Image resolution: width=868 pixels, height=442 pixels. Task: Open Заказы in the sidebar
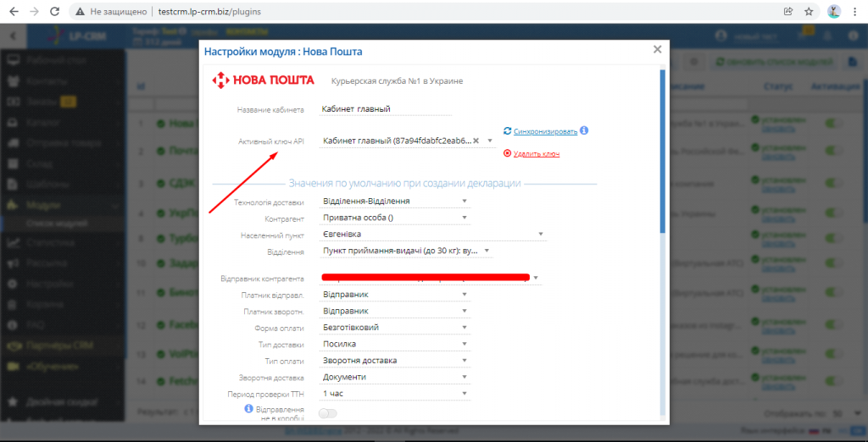coord(63,102)
